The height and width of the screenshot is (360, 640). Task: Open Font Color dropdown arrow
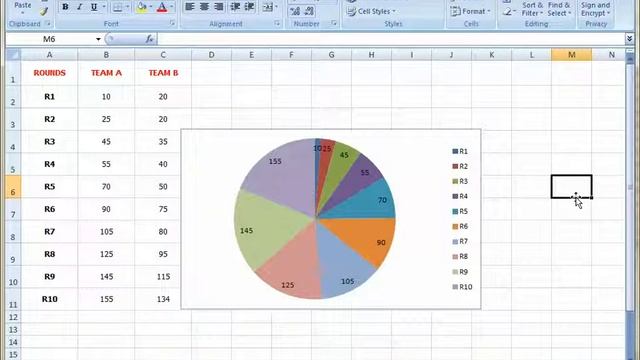(171, 7)
